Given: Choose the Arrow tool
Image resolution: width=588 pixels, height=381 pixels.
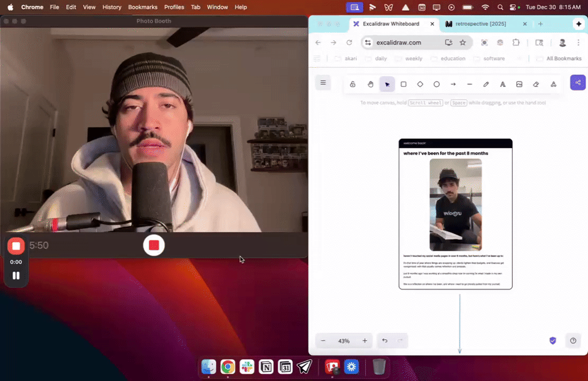Looking at the screenshot, I should click(453, 84).
